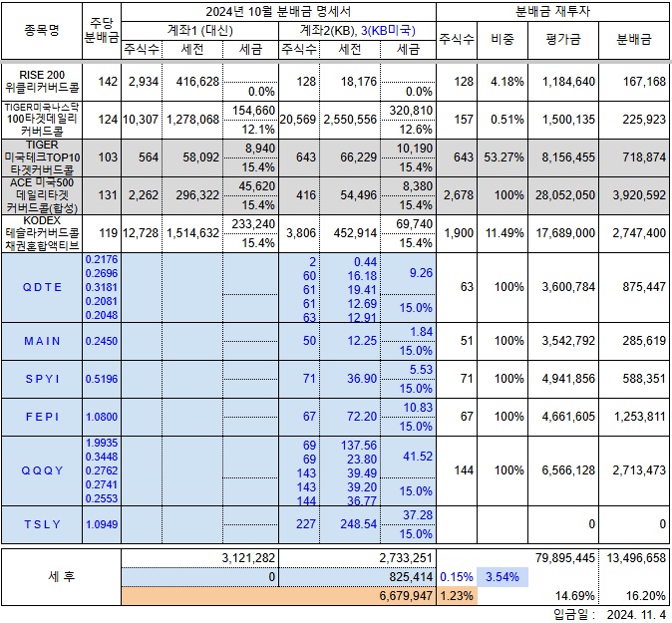This screenshot has height=623, width=672.
Task: Click the 비중 column header
Action: 503,40
